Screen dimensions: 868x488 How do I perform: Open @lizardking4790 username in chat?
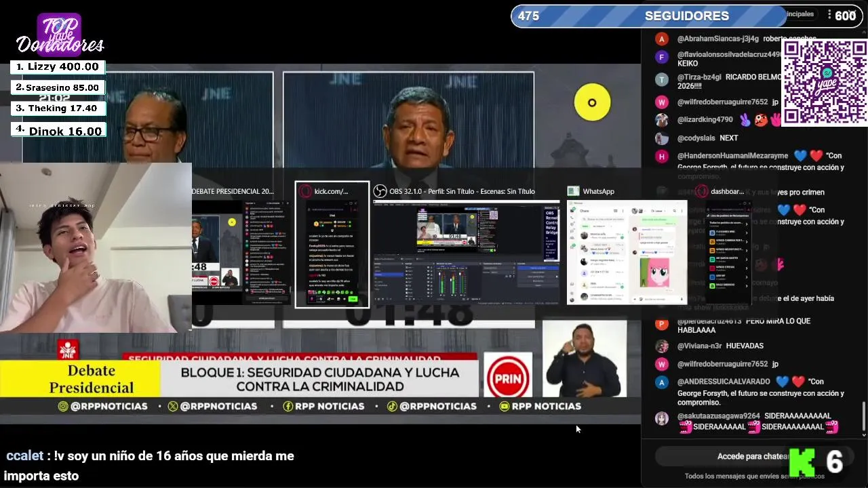click(x=705, y=120)
